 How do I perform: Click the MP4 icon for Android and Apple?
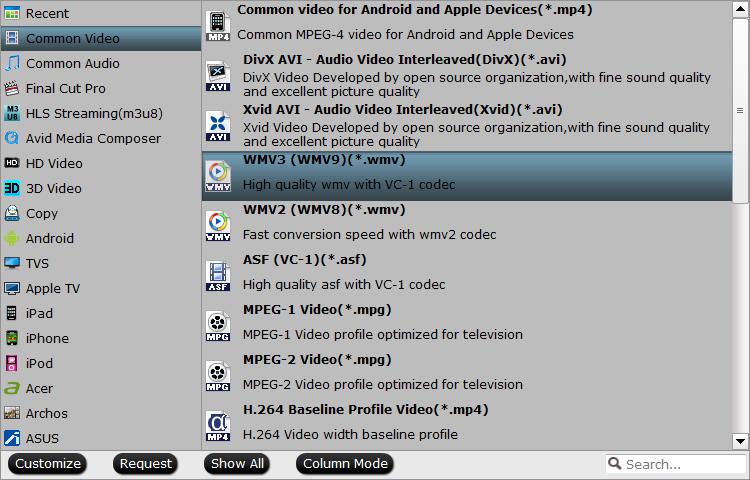tap(218, 26)
